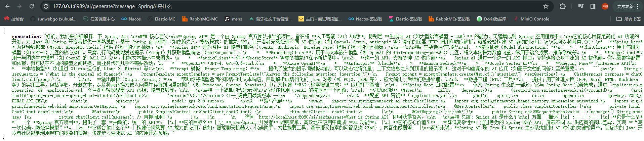The image size is (644, 141).
Task: Open the sunwebgo GitHub bookmark
Action: pos(53,19)
